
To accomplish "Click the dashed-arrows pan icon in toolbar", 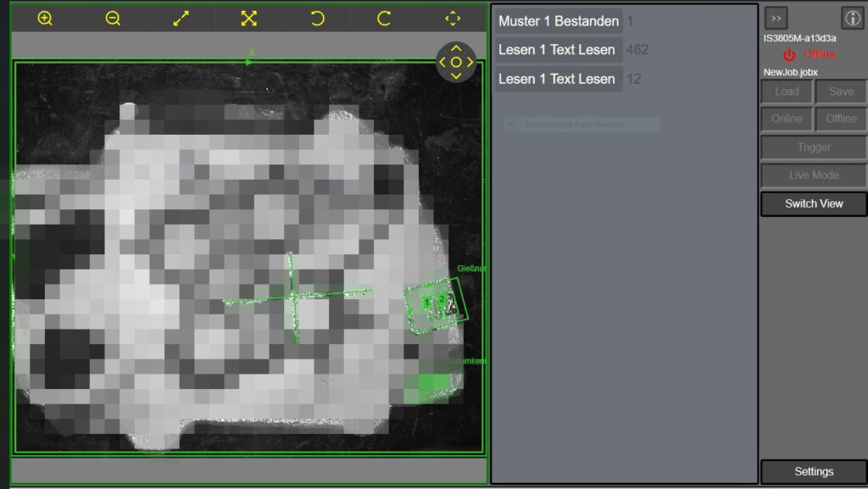I will point(453,18).
